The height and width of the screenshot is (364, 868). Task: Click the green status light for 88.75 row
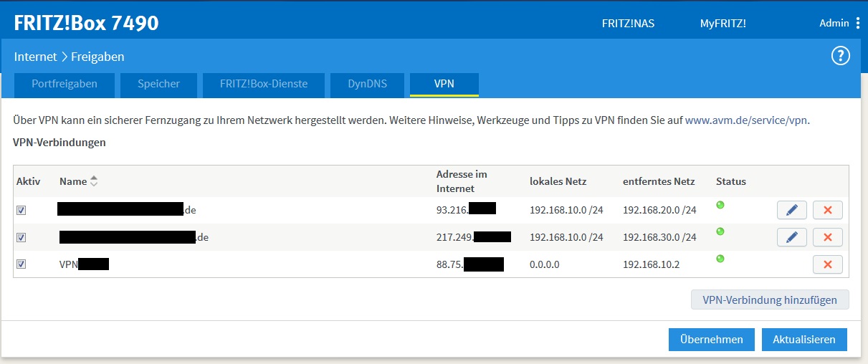pos(720,259)
